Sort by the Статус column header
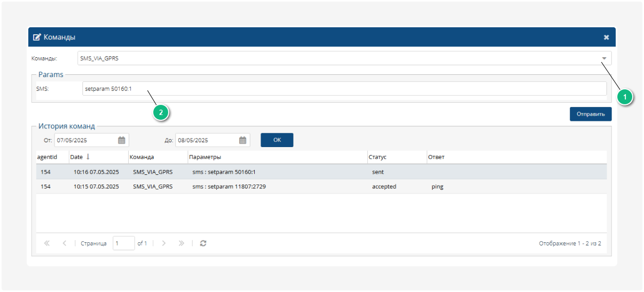The height and width of the screenshot is (292, 644). [x=397, y=157]
